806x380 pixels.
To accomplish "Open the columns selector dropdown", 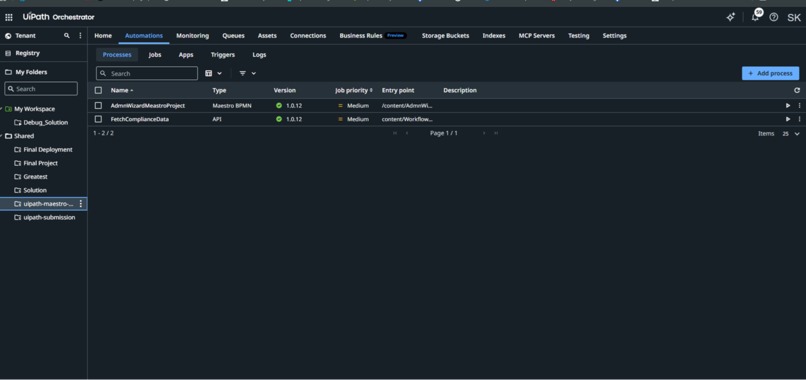I will click(213, 74).
